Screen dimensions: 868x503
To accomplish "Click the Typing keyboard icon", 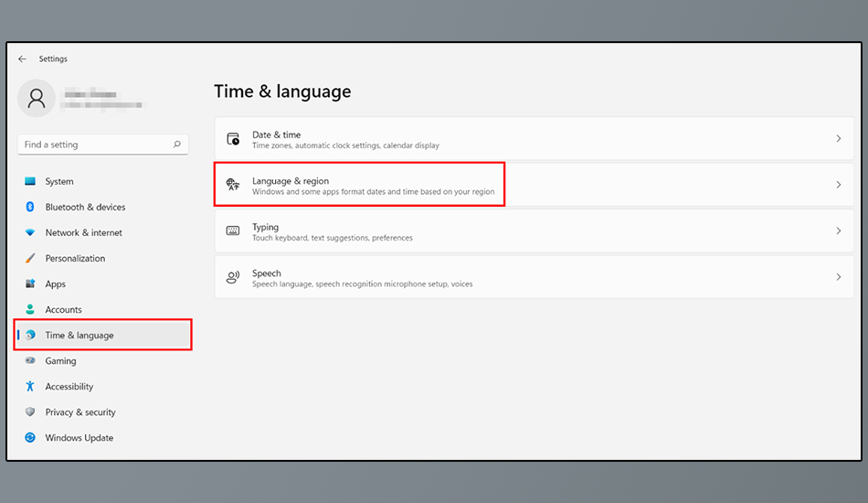I will pos(233,231).
